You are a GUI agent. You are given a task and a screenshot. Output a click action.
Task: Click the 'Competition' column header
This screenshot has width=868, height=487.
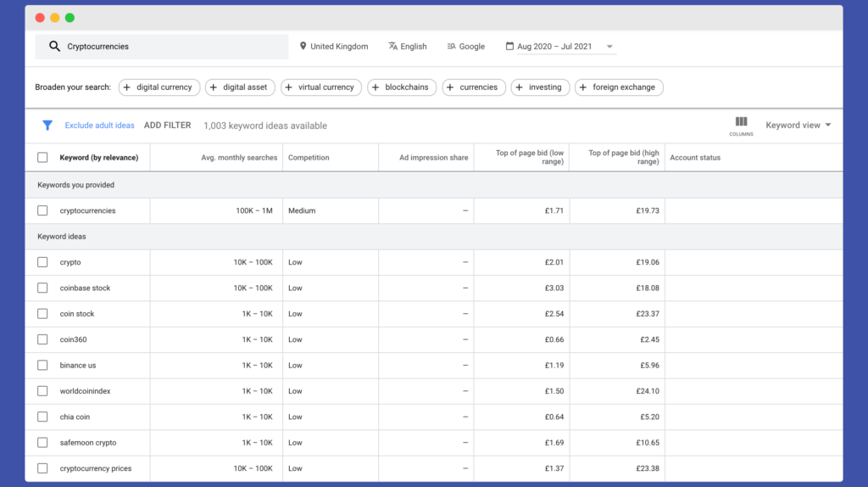click(x=309, y=158)
